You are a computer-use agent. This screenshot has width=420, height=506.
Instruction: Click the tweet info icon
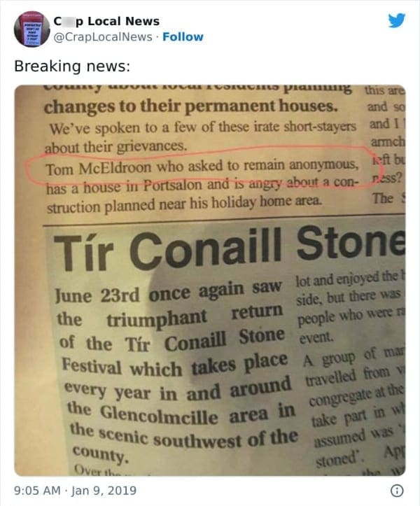(398, 491)
